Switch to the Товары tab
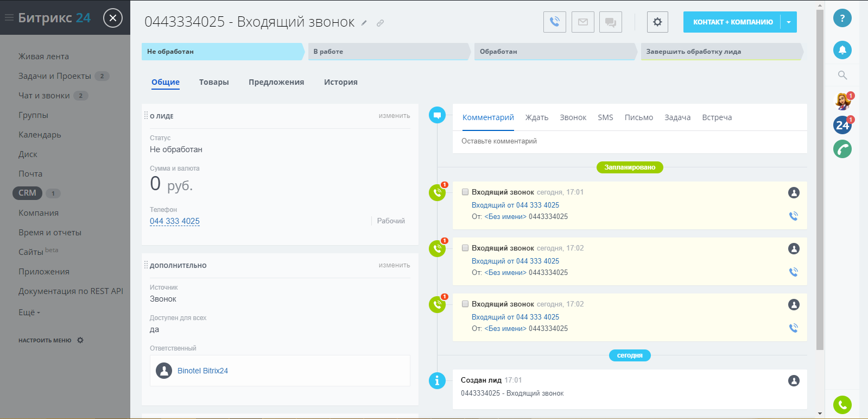Screen dimensions: 868x419 point(214,82)
